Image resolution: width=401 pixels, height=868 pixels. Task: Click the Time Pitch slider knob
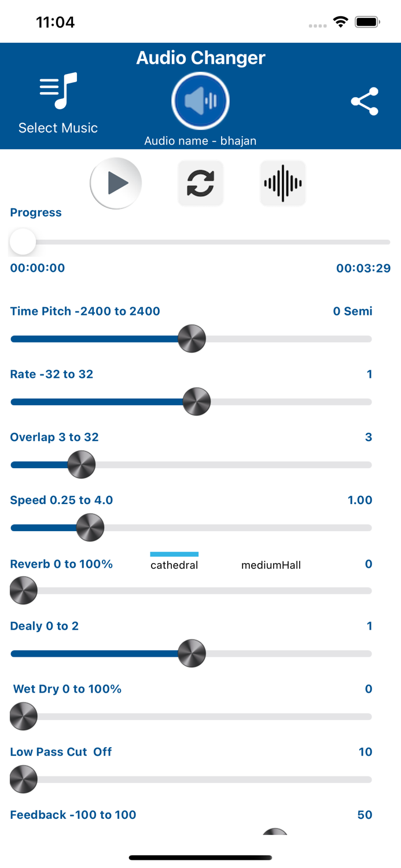click(x=192, y=339)
